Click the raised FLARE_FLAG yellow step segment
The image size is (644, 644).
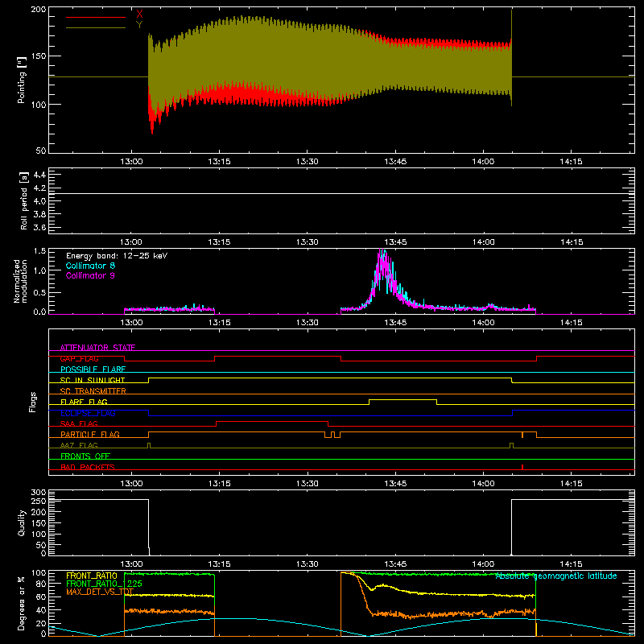point(402,399)
